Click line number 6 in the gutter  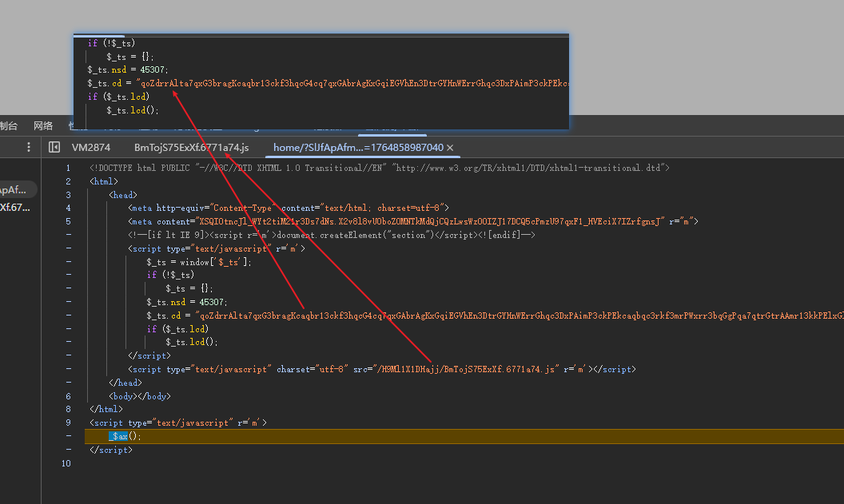pyautogui.click(x=68, y=396)
